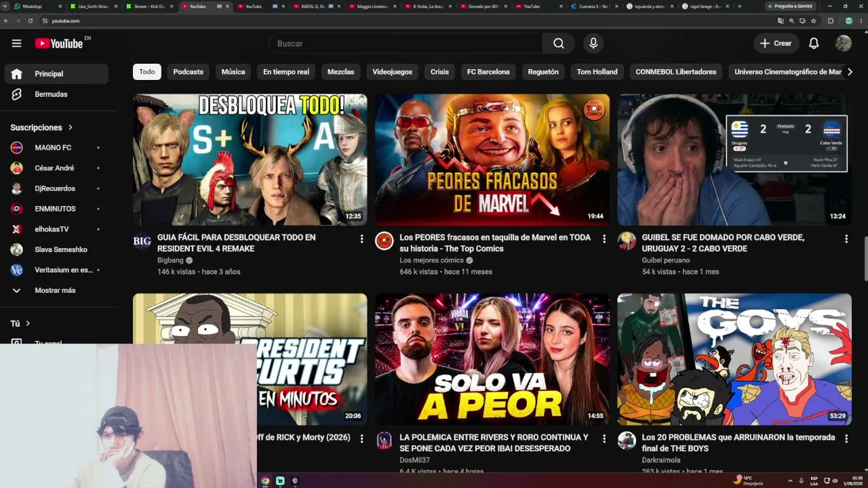Screen dimensions: 868x488
Task: Open MAGNO FC subscription
Action: (x=56, y=148)
